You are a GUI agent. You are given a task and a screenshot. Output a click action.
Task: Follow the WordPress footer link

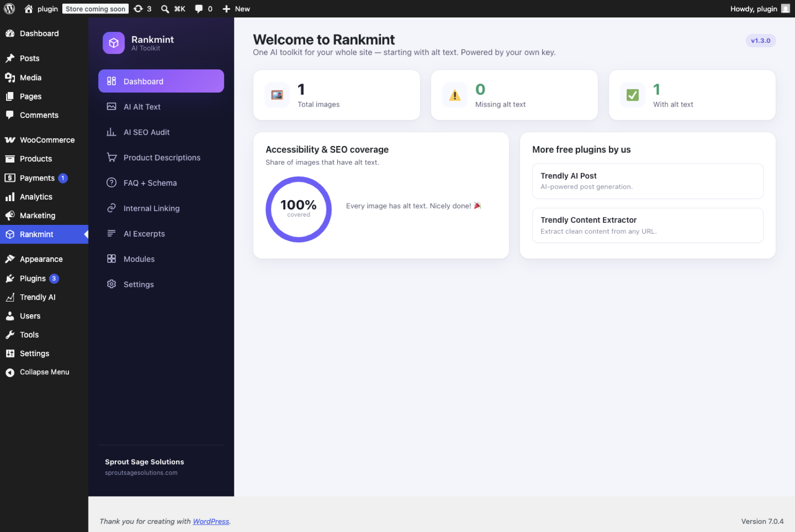[x=211, y=521]
